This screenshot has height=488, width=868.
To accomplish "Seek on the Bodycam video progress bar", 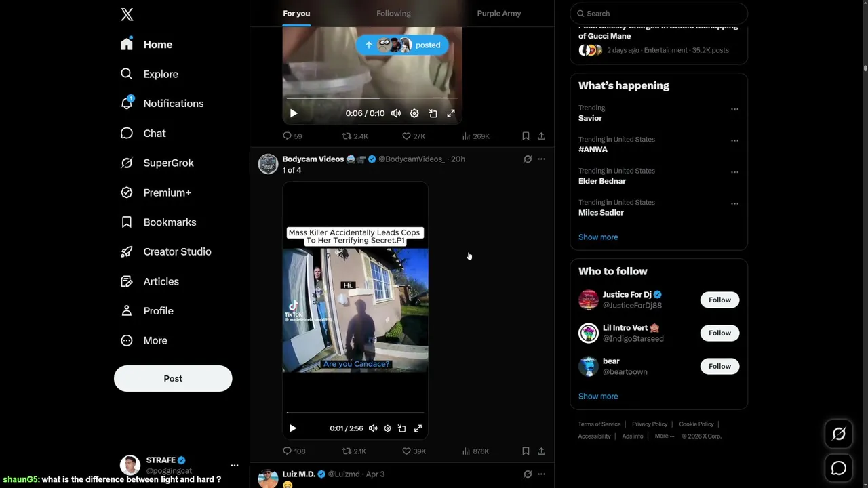I will 355,413.
